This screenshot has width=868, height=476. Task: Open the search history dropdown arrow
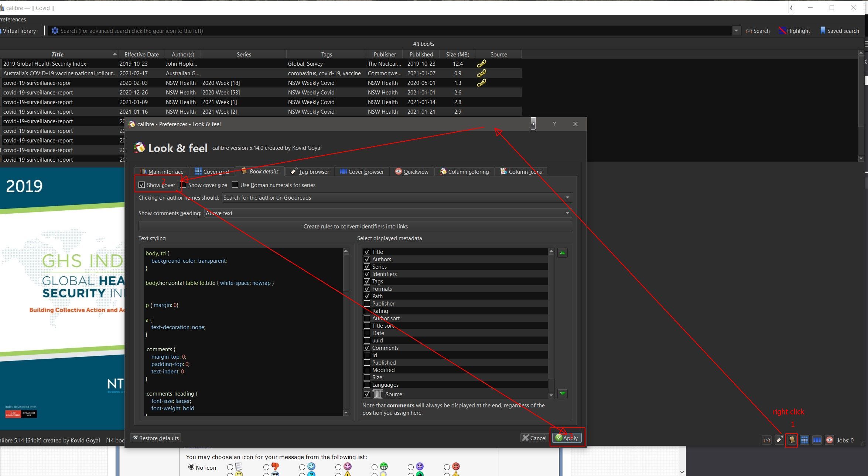pyautogui.click(x=736, y=31)
